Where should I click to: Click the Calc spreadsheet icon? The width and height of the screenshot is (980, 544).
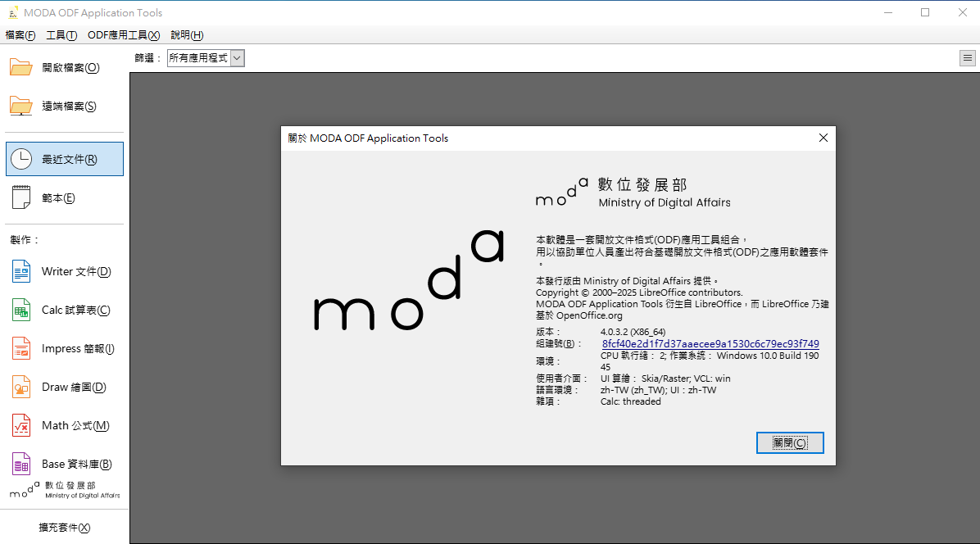[21, 310]
